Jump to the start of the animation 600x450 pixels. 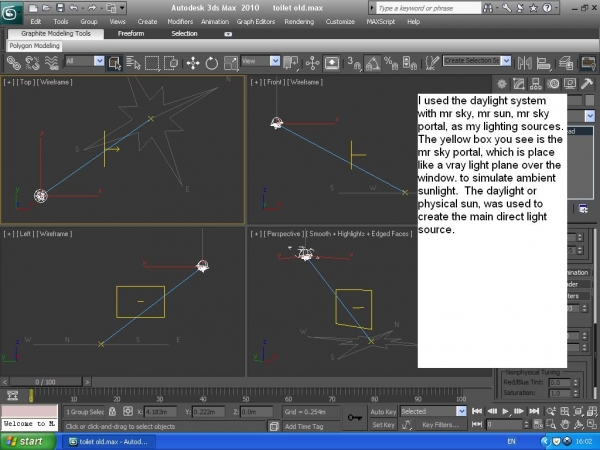[477, 411]
